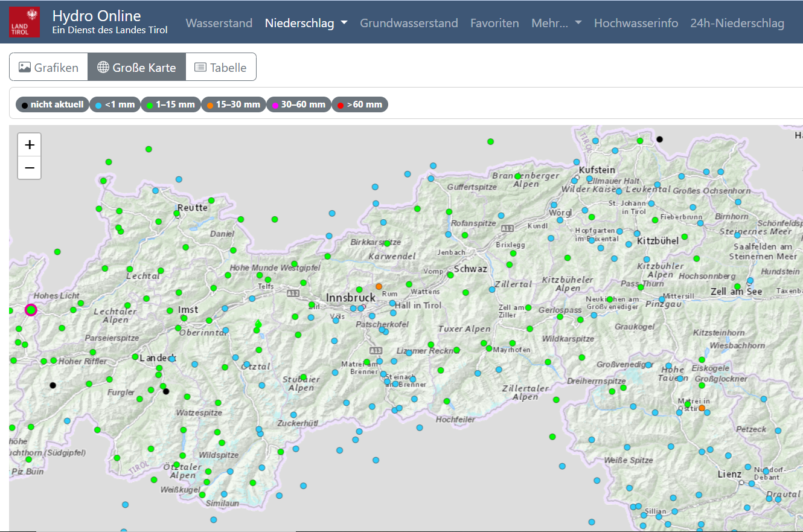803x532 pixels.
Task: Expand the Mehr... dropdown
Action: point(556,23)
